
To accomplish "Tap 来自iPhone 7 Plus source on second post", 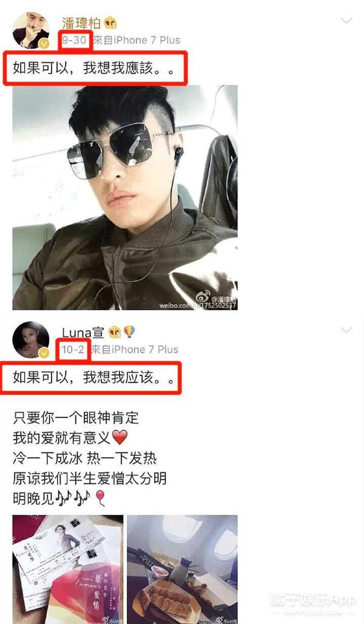I will (x=135, y=350).
